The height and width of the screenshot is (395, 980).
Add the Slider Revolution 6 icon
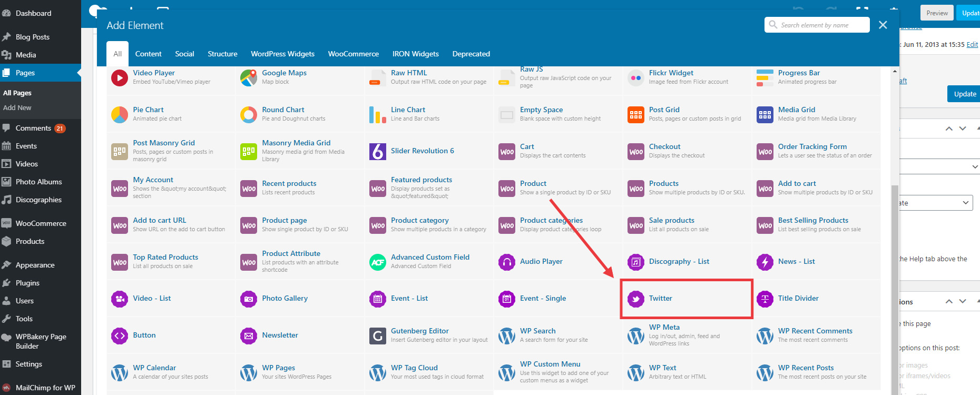[x=378, y=152]
